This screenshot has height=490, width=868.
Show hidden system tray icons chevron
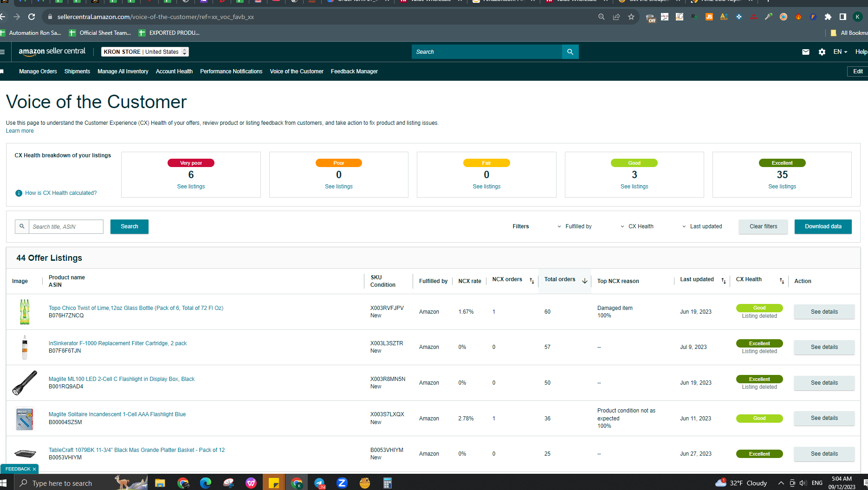pyautogui.click(x=781, y=483)
